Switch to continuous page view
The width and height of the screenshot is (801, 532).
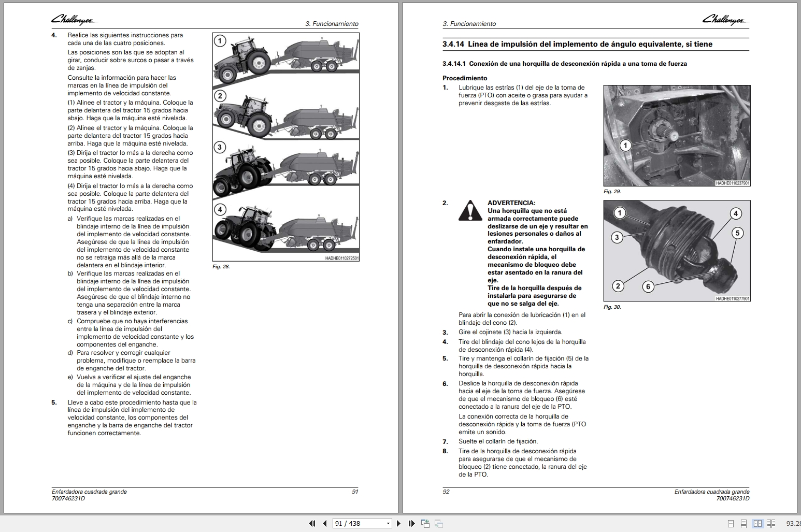click(743, 524)
